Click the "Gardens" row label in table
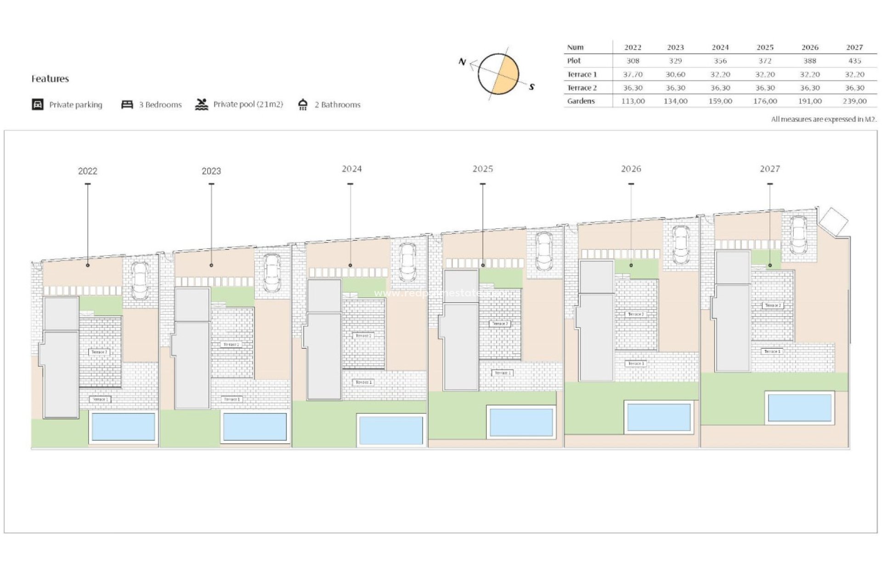Viewport: 882px width, 588px height. [581, 101]
